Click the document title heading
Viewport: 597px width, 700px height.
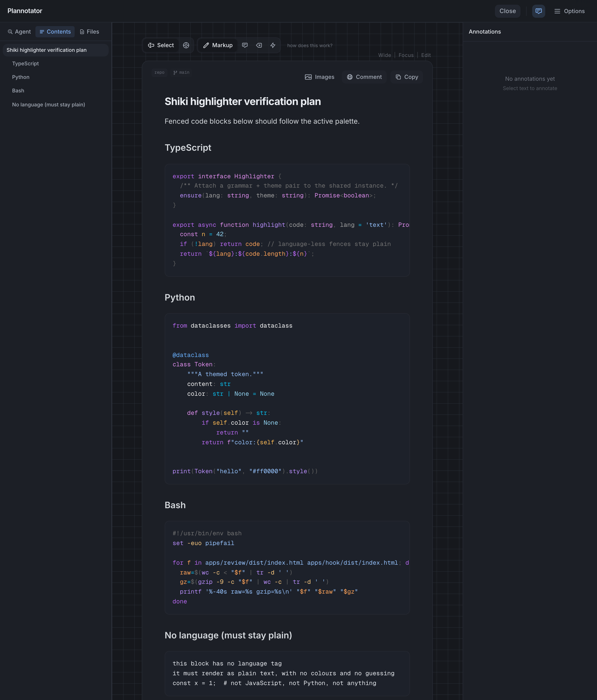[x=243, y=101]
